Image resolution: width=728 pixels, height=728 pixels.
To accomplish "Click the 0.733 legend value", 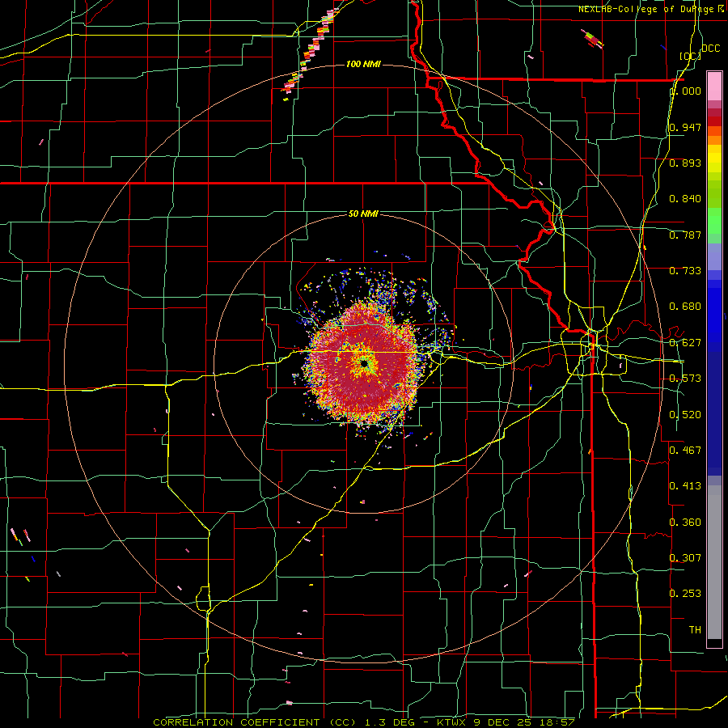I will [685, 271].
